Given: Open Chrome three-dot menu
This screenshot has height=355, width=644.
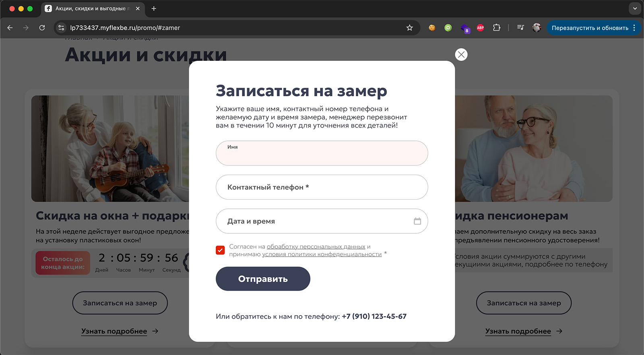Looking at the screenshot, I should (x=634, y=28).
